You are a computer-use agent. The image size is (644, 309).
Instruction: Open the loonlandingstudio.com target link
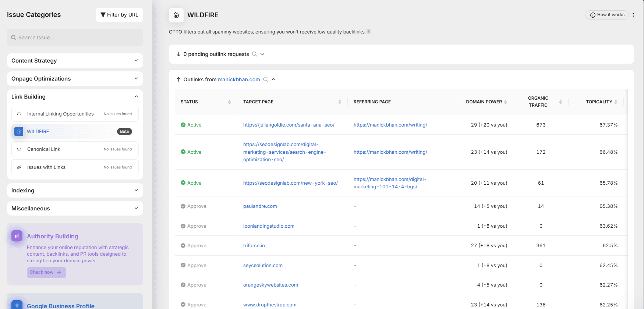click(x=269, y=226)
